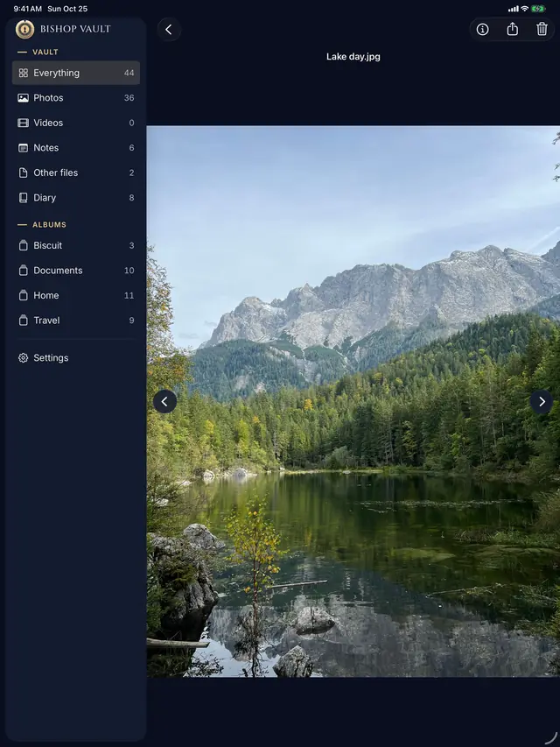The height and width of the screenshot is (747, 560).
Task: Click the Settings gear icon
Action: point(23,358)
